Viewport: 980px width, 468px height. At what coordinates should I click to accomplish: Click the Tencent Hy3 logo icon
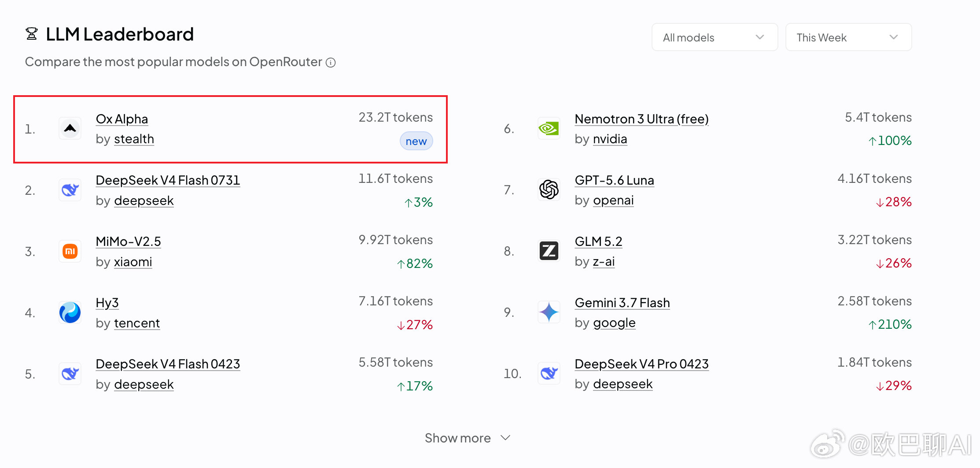70,312
